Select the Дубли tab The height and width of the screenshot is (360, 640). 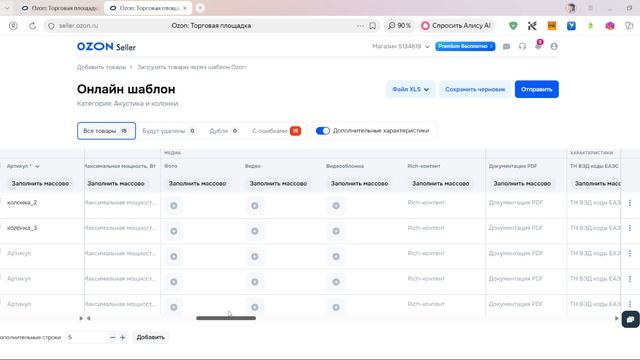[x=223, y=131]
